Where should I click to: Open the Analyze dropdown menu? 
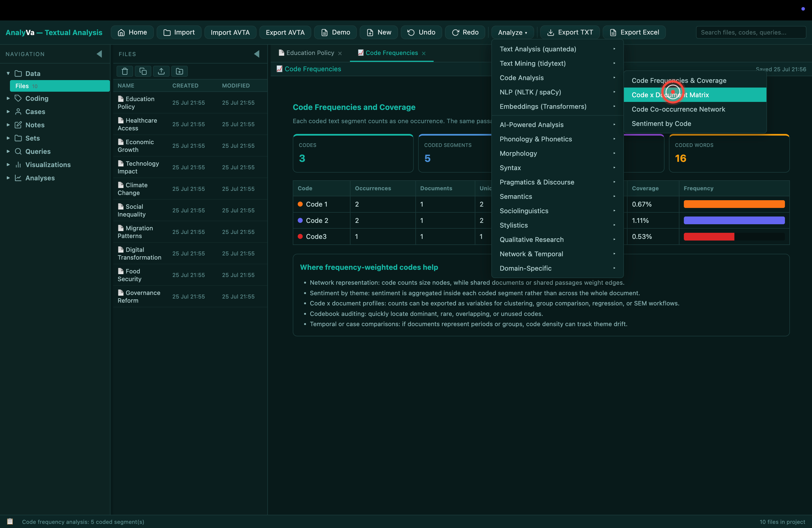[x=512, y=32]
